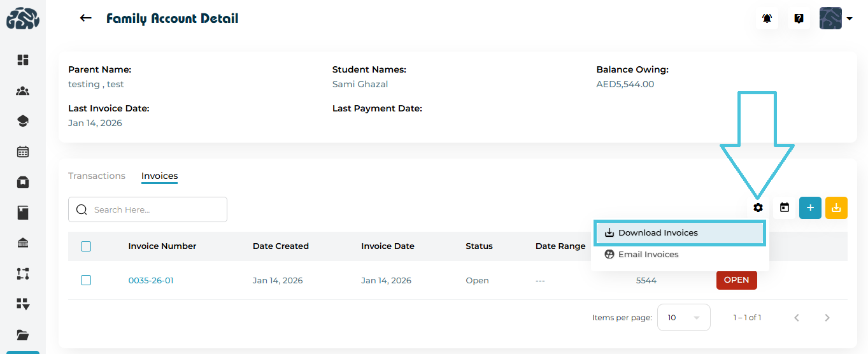Open the user profile avatar dropdown
Screen dimensions: 868x354
coord(835,18)
